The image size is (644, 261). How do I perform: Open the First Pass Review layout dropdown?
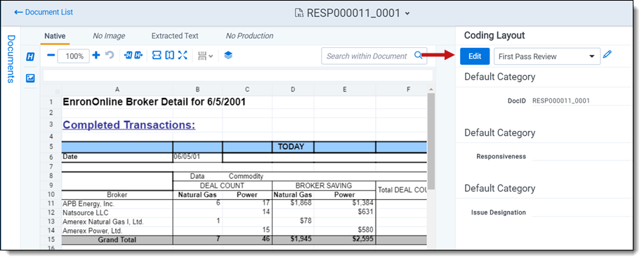546,56
